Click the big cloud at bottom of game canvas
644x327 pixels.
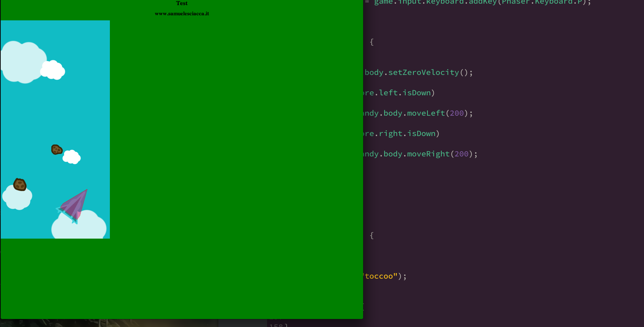point(79,226)
